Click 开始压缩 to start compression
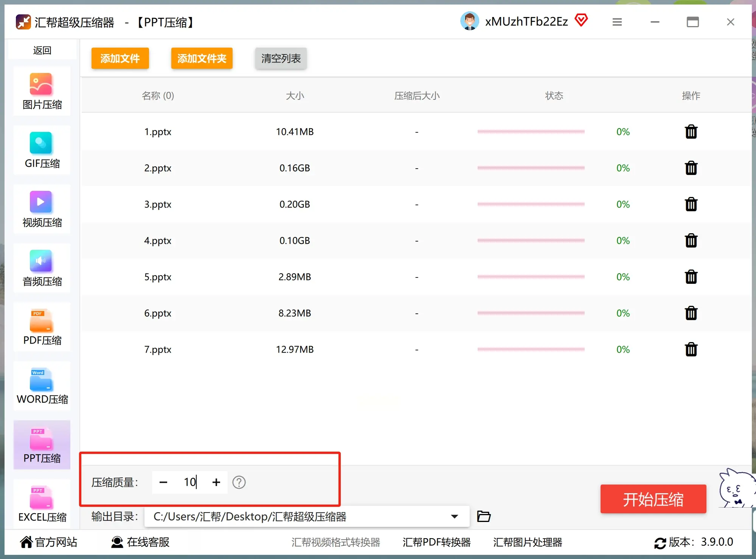The height and width of the screenshot is (559, 756). pyautogui.click(x=653, y=499)
